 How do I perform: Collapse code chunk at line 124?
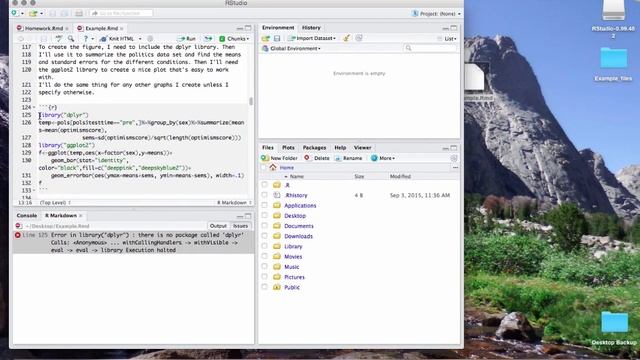pyautogui.click(x=34, y=107)
